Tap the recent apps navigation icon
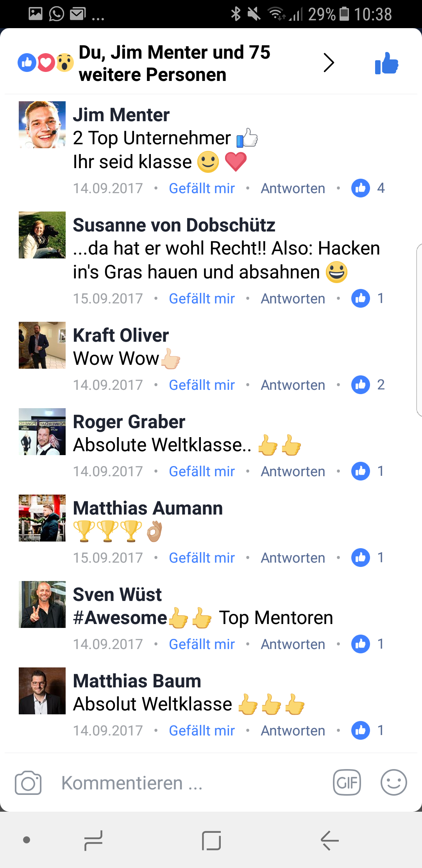This screenshot has width=422, height=868. point(93,840)
